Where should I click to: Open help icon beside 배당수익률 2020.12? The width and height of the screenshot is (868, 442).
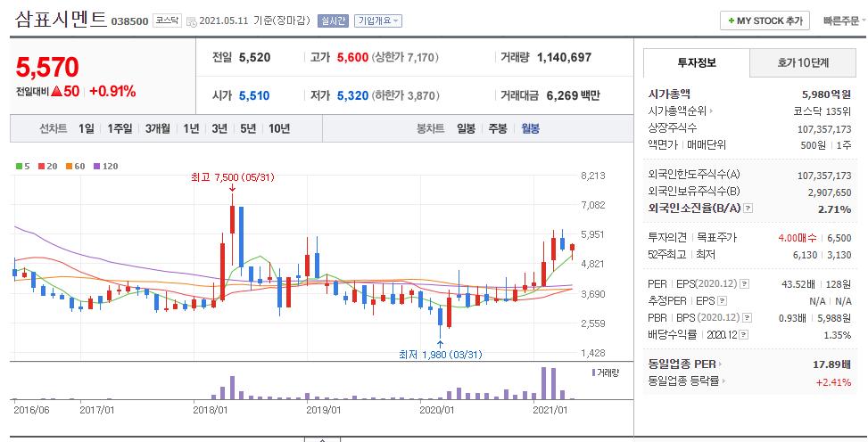[x=743, y=335]
